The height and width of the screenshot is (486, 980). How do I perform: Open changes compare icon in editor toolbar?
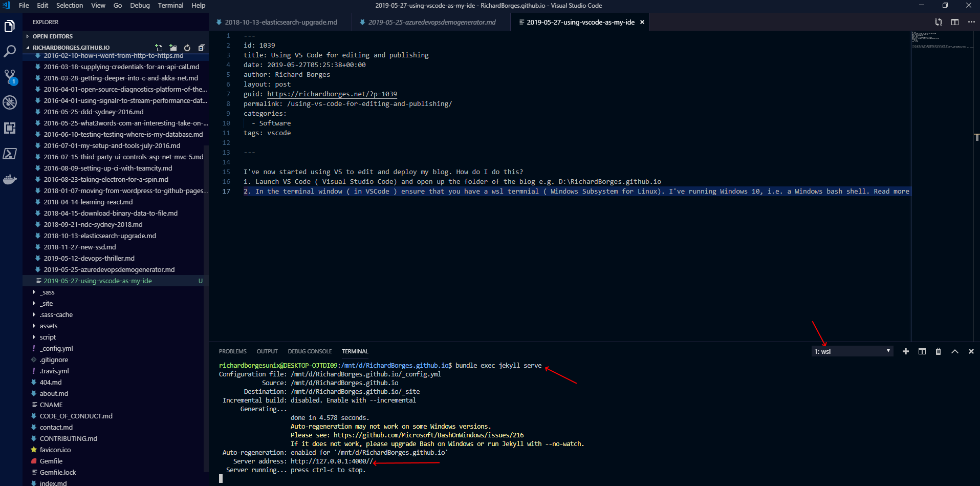coord(938,22)
